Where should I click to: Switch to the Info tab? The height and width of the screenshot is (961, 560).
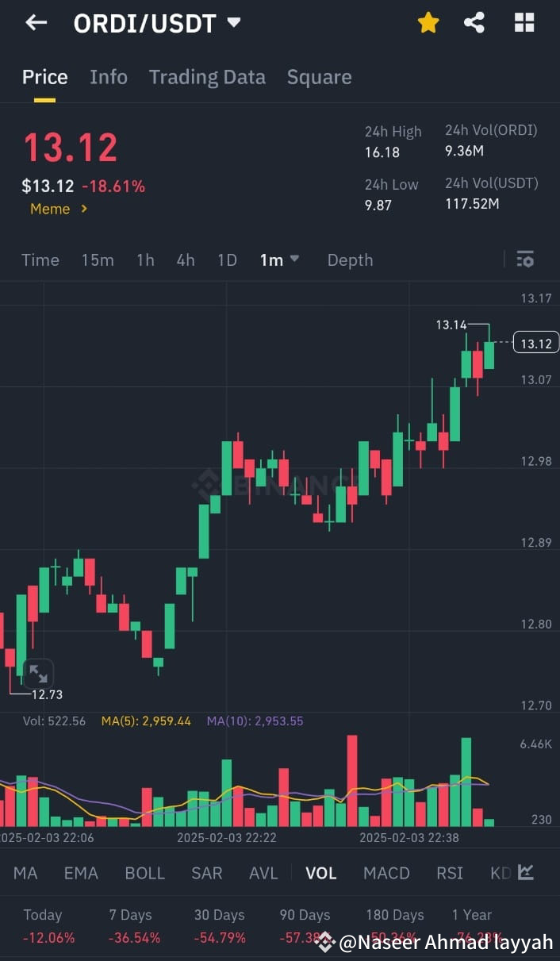point(109,77)
